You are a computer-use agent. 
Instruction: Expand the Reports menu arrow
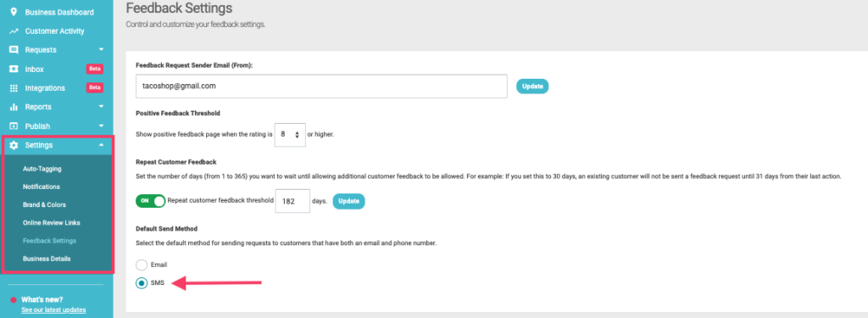pos(102,106)
